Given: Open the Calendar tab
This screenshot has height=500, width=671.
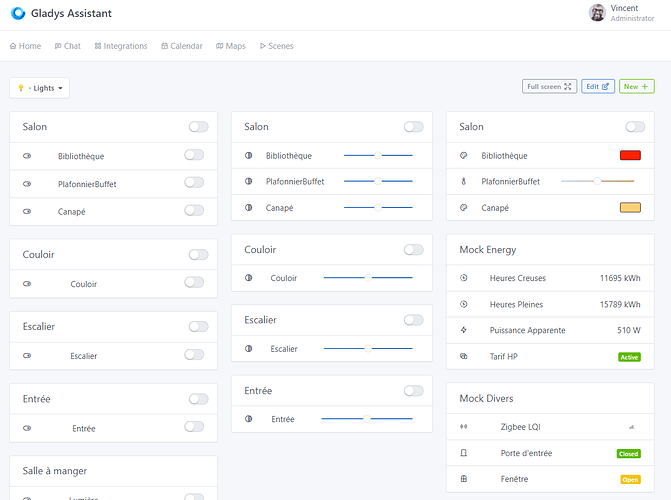Looking at the screenshot, I should point(181,46).
